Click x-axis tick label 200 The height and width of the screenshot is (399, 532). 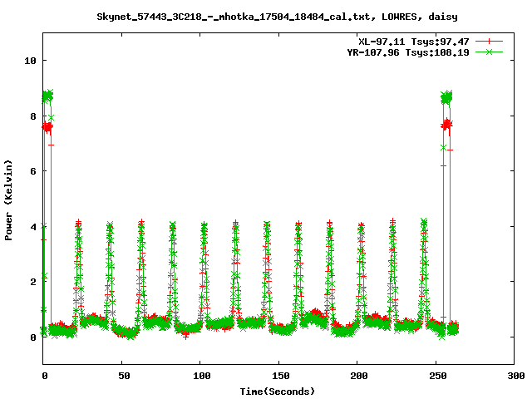pyautogui.click(x=359, y=376)
